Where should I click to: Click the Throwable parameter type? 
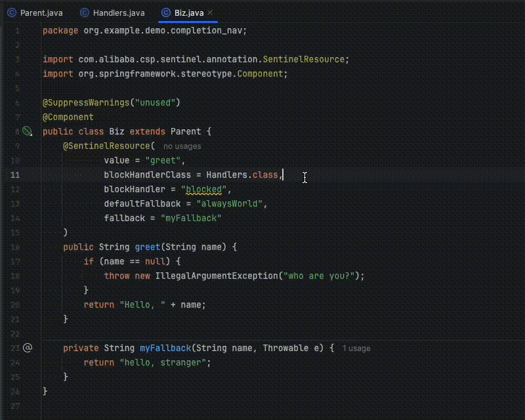coord(285,348)
